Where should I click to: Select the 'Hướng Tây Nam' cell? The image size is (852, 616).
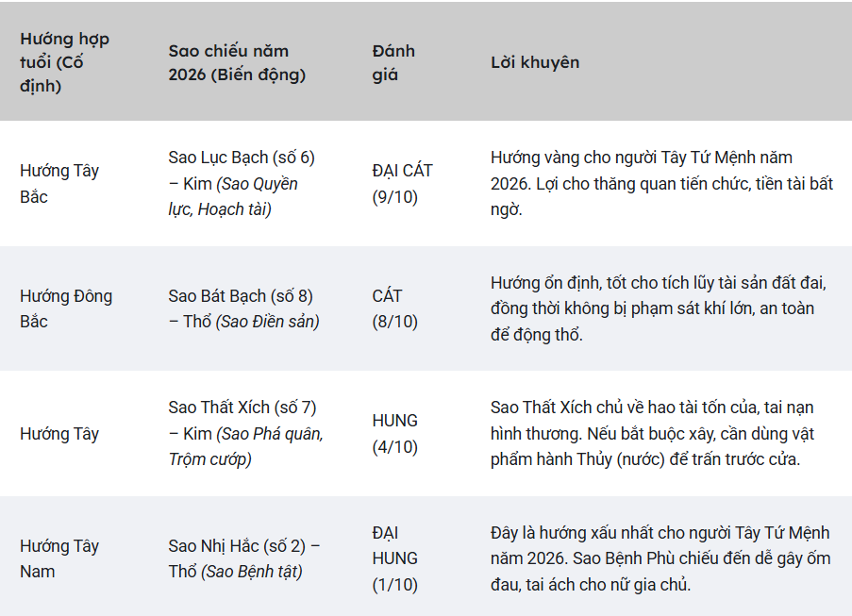click(59, 558)
